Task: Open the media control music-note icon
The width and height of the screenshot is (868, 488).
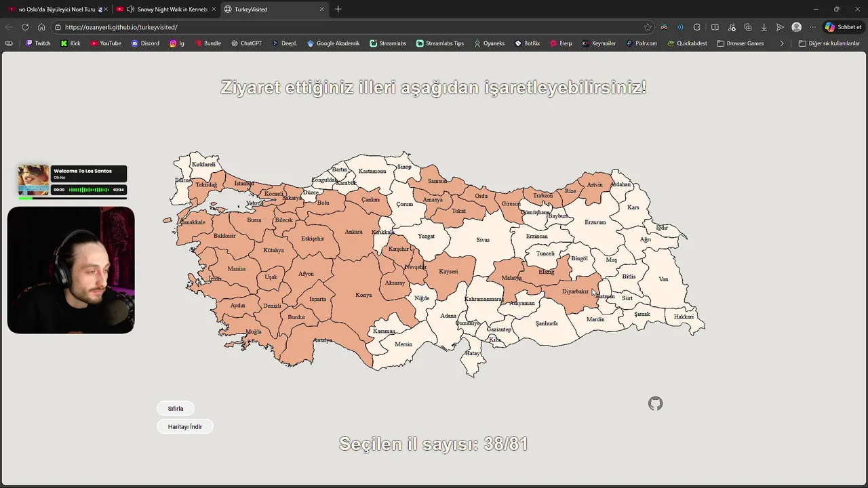Action: point(732,27)
